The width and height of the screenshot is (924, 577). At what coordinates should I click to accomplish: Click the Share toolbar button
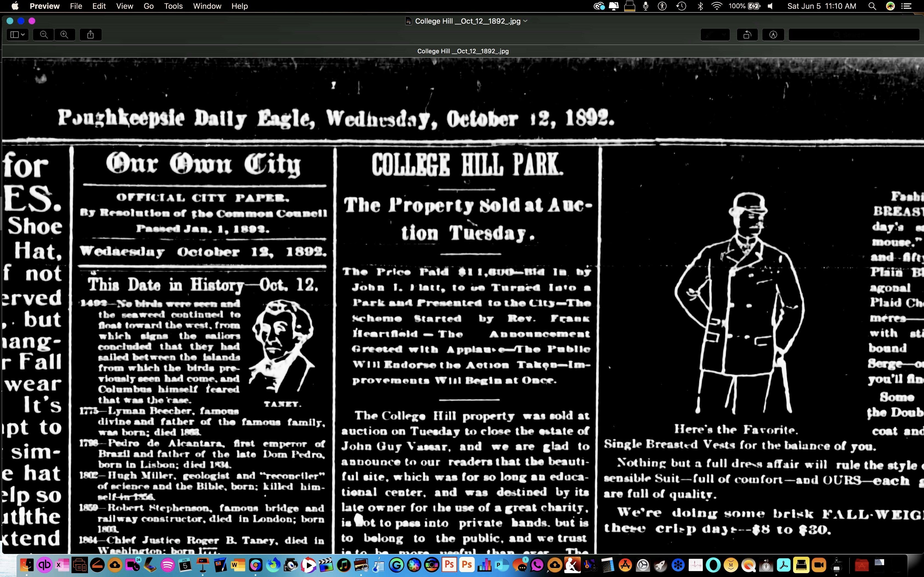[90, 35]
